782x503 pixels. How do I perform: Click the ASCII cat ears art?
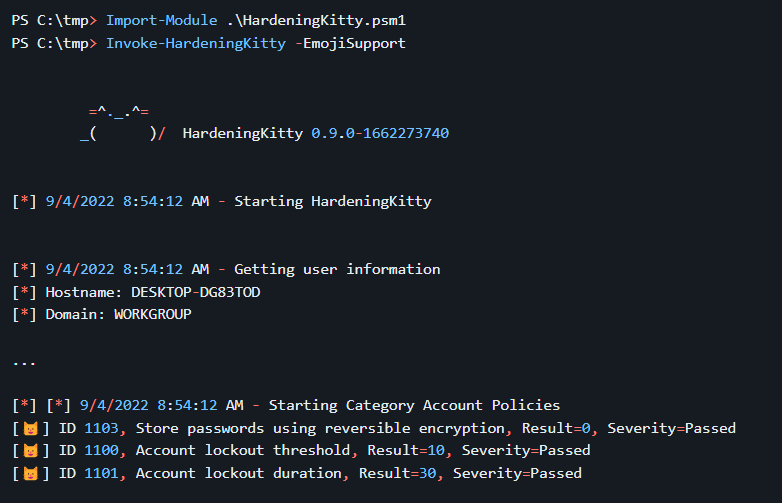coord(119,111)
